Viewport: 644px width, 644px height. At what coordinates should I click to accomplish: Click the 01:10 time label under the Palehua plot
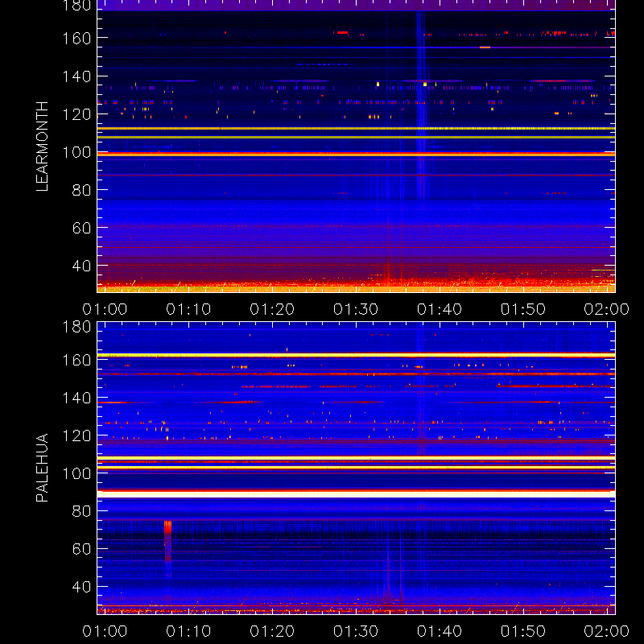(x=188, y=631)
